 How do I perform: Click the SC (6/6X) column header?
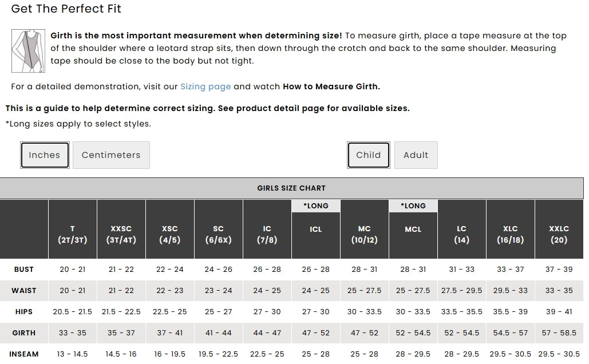[218, 229]
